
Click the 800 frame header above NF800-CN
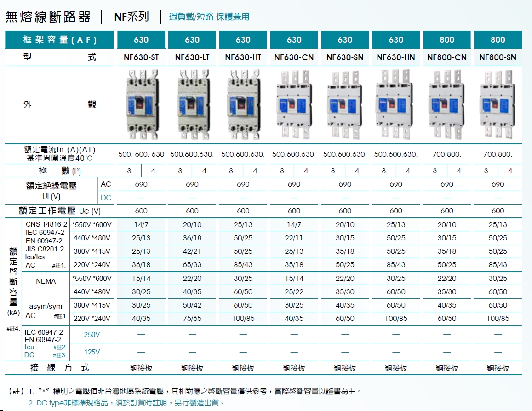tap(447, 40)
